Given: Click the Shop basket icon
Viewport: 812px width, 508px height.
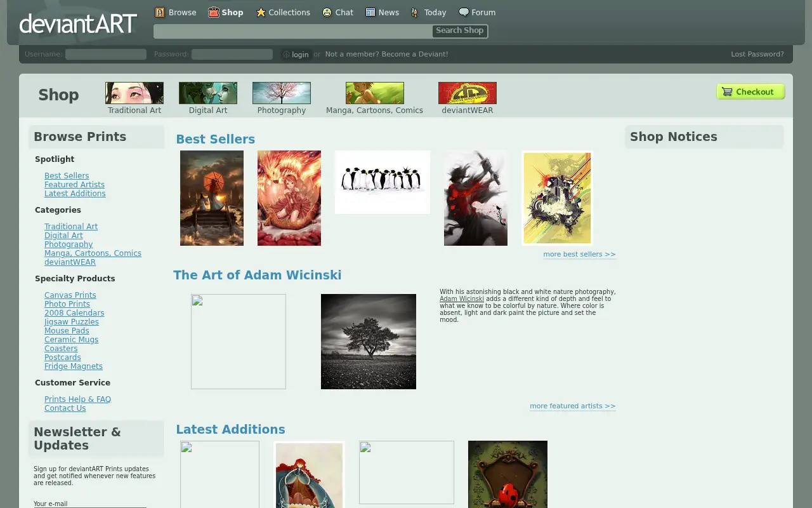Looking at the screenshot, I should pos(214,12).
